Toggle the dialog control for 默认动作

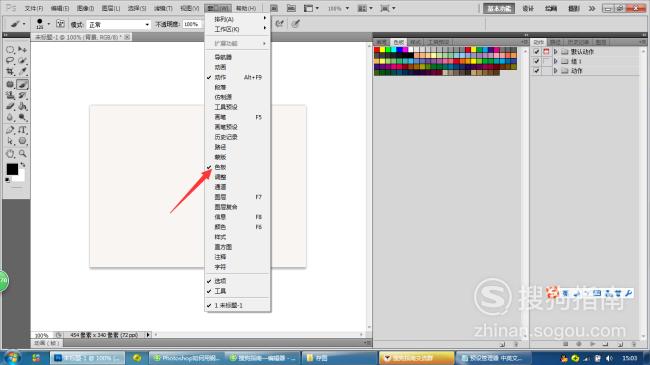click(546, 51)
